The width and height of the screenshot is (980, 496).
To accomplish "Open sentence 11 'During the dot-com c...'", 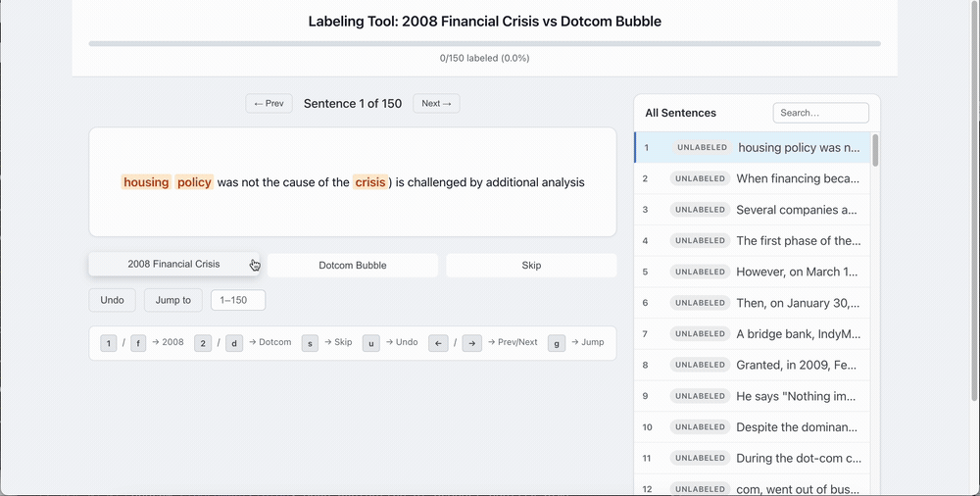I will [x=752, y=459].
